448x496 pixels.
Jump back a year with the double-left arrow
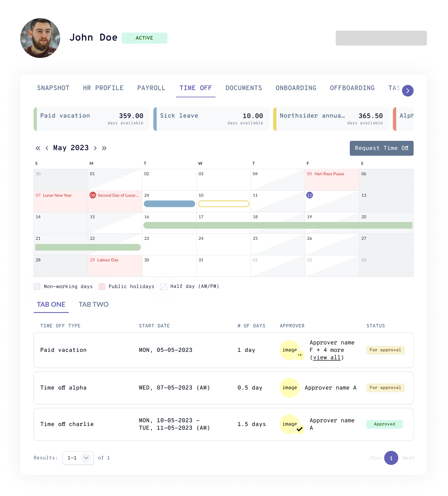click(x=38, y=148)
